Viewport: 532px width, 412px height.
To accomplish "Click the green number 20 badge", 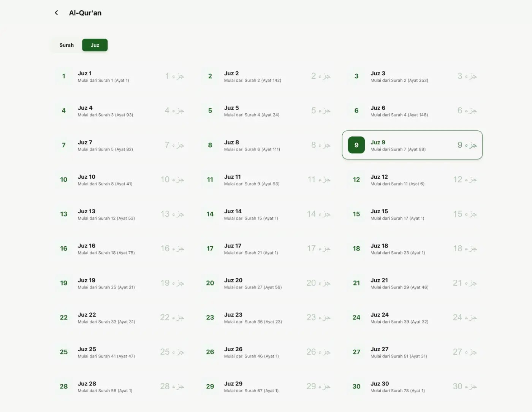I will (x=210, y=283).
